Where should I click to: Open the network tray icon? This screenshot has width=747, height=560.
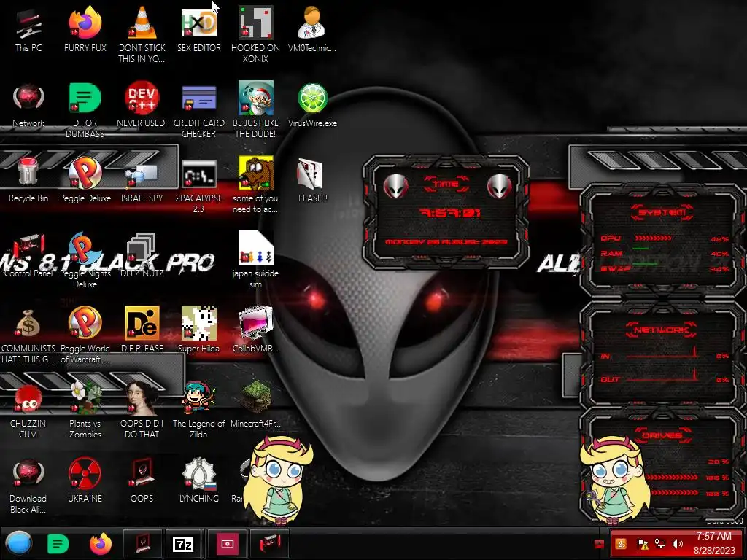[x=660, y=544]
